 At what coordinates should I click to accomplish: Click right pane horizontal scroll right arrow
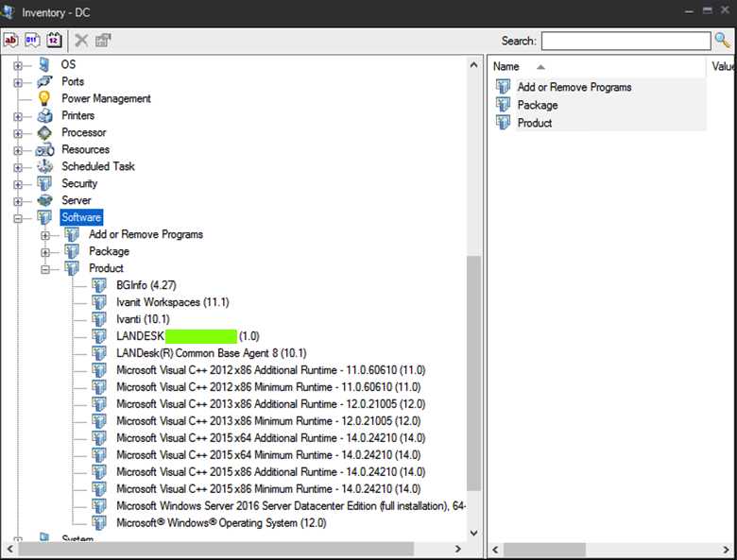(727, 550)
